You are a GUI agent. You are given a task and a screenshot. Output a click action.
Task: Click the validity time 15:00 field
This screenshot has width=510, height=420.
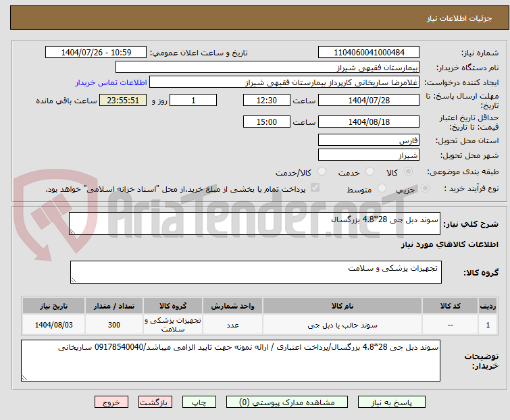point(267,122)
